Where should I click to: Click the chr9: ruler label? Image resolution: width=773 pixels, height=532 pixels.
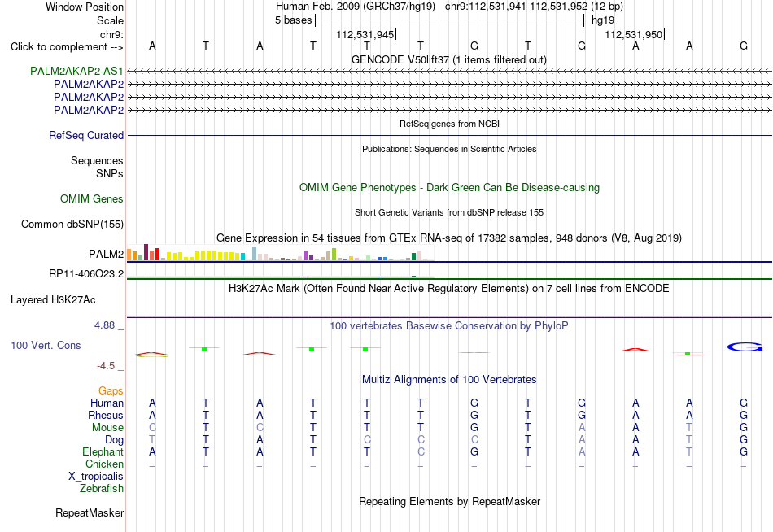click(x=112, y=34)
